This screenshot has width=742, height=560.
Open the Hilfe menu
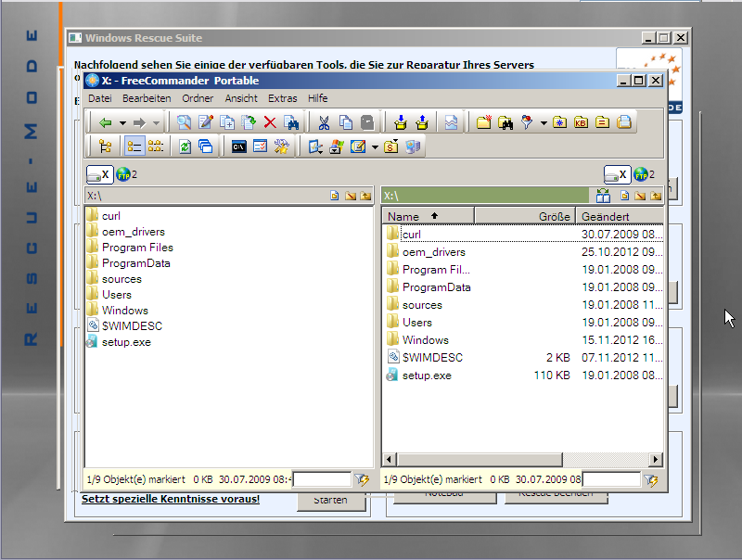coord(317,98)
